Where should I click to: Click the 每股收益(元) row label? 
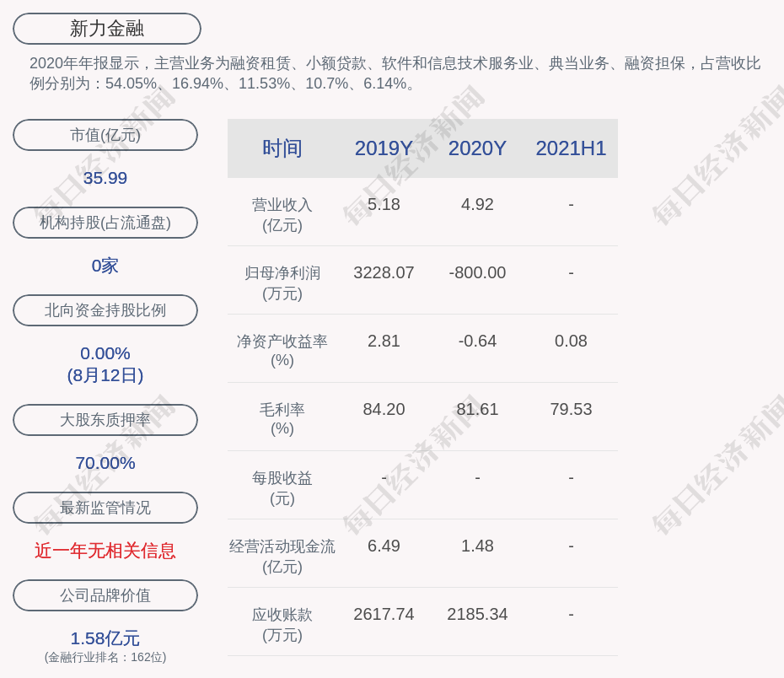[282, 488]
